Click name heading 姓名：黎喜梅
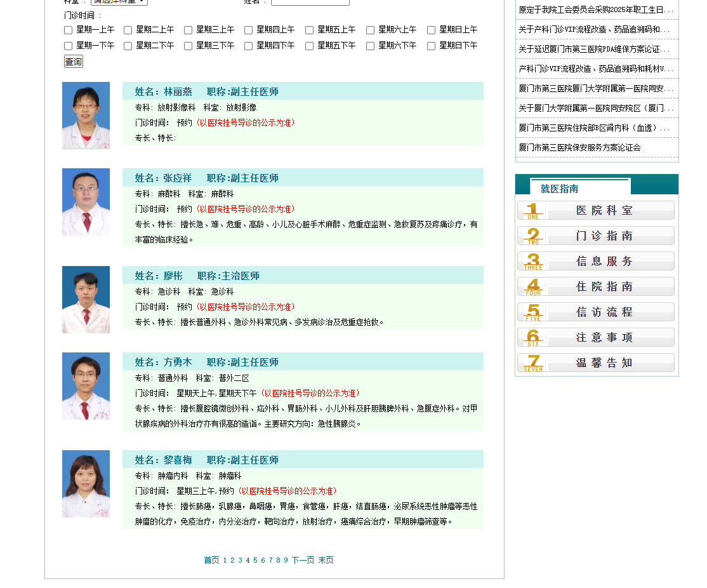This screenshot has width=707, height=588. 163,460
